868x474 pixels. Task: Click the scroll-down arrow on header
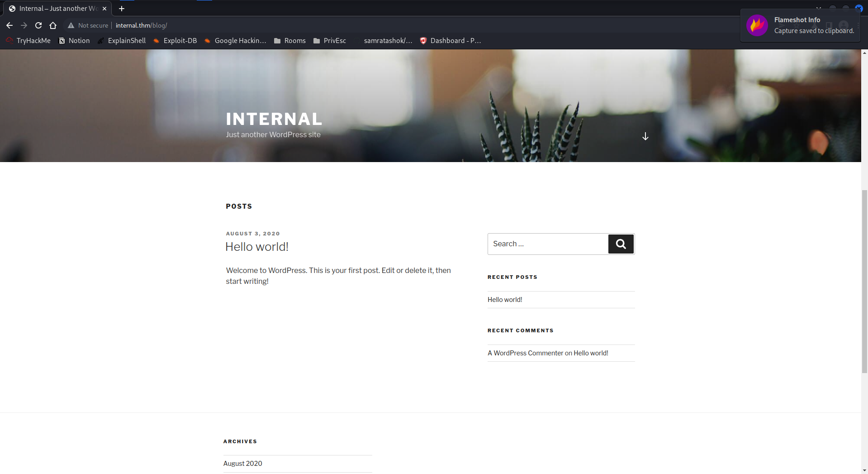click(645, 136)
